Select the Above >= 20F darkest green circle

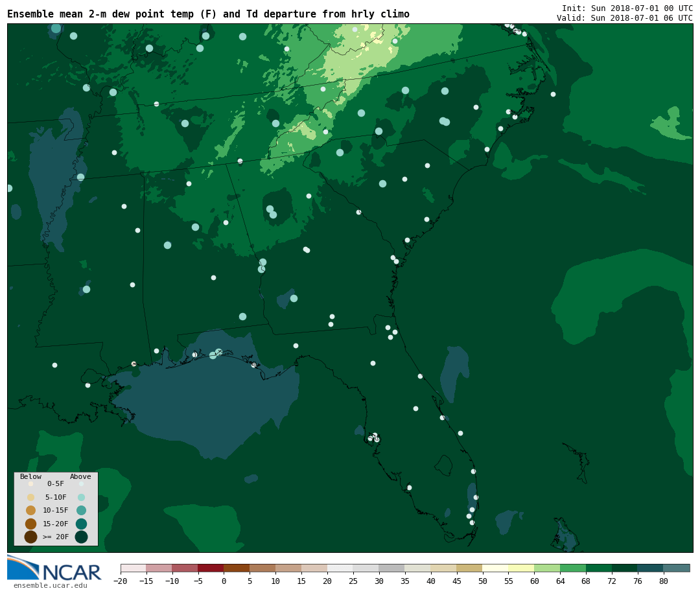point(81,537)
